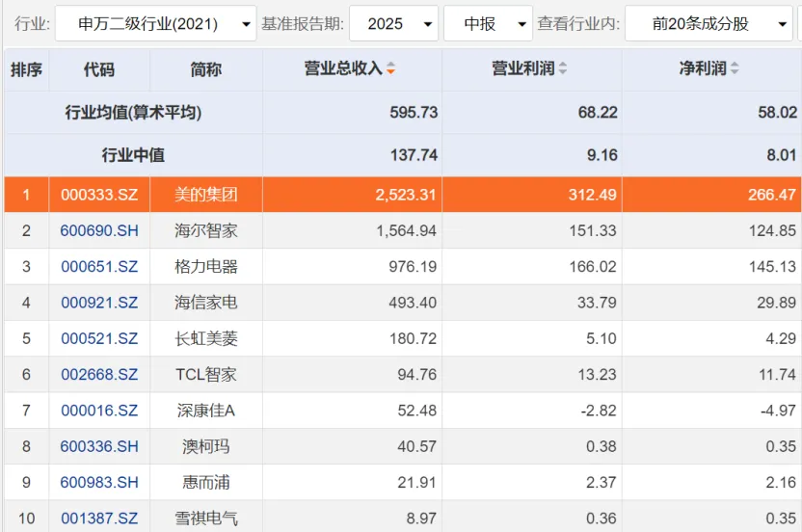Open stock code 002668.SZ

99,375
